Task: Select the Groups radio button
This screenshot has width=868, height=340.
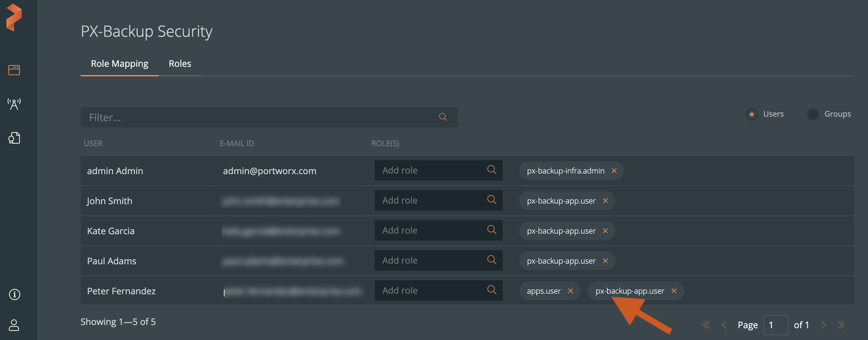Action: 812,114
